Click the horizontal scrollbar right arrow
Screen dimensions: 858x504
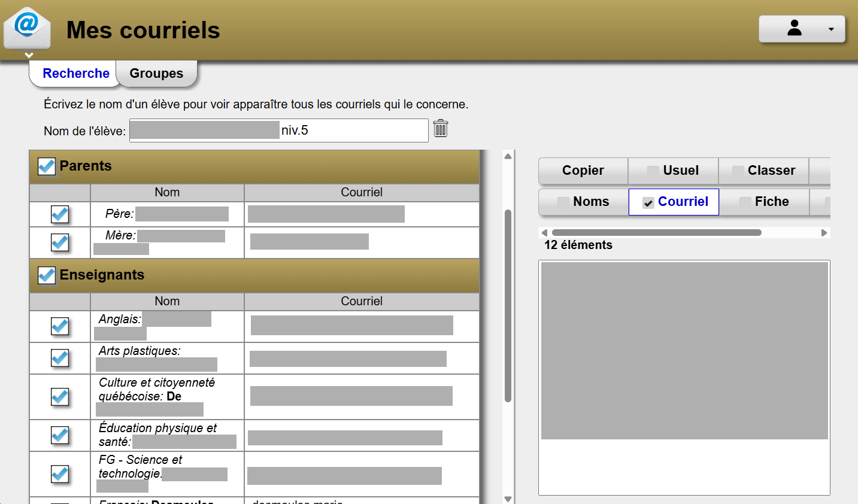[x=824, y=233]
